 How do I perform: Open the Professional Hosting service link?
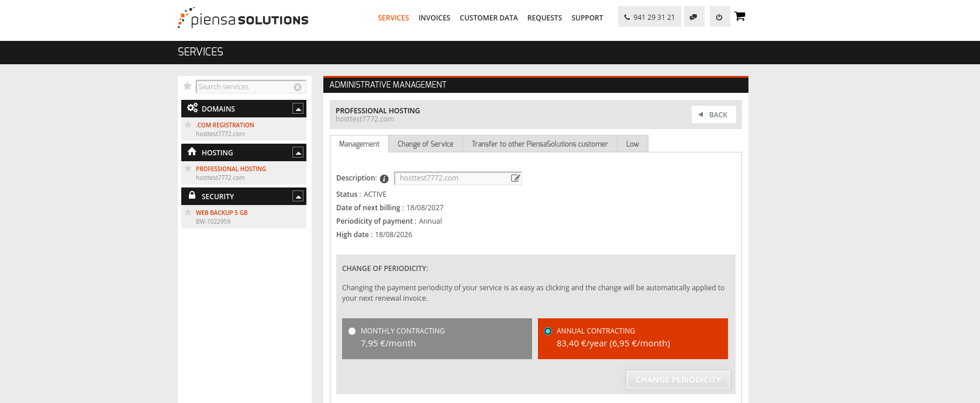click(x=231, y=169)
